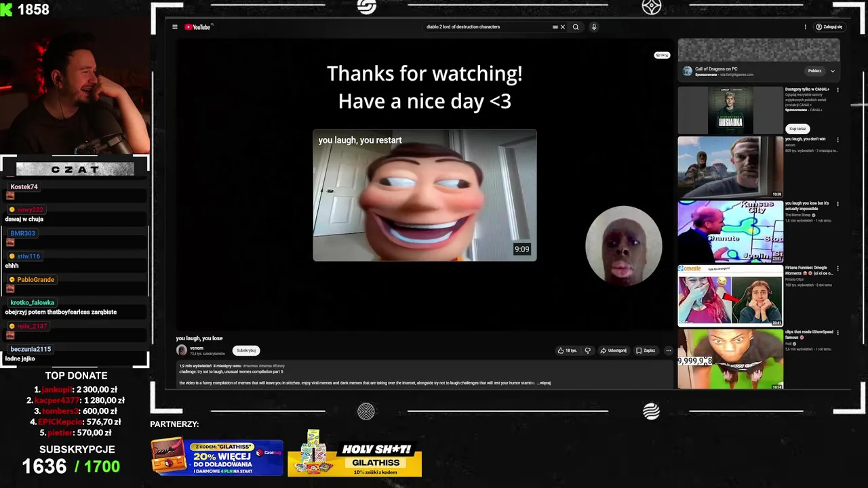Click title 'you laugh you lose but it's actually impossible'

click(807, 206)
